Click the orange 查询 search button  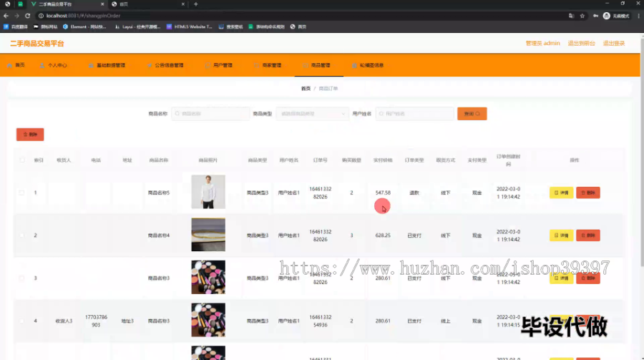coord(472,114)
